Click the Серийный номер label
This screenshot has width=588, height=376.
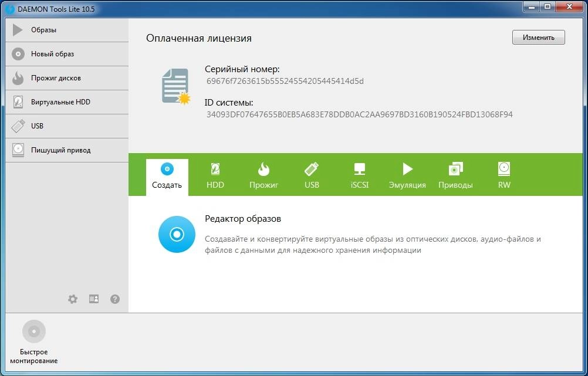tap(242, 69)
